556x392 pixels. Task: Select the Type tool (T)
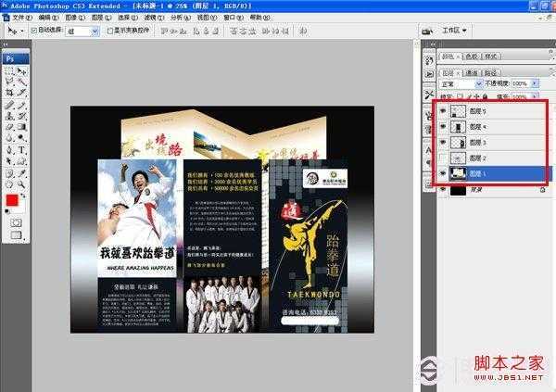coord(21,150)
